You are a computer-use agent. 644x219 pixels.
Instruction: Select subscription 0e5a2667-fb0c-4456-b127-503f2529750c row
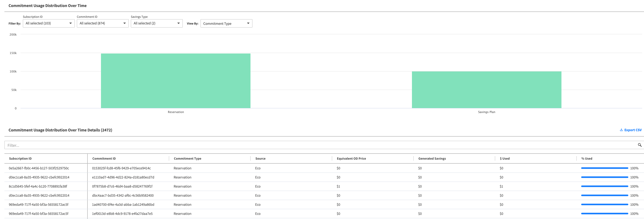pos(39,168)
